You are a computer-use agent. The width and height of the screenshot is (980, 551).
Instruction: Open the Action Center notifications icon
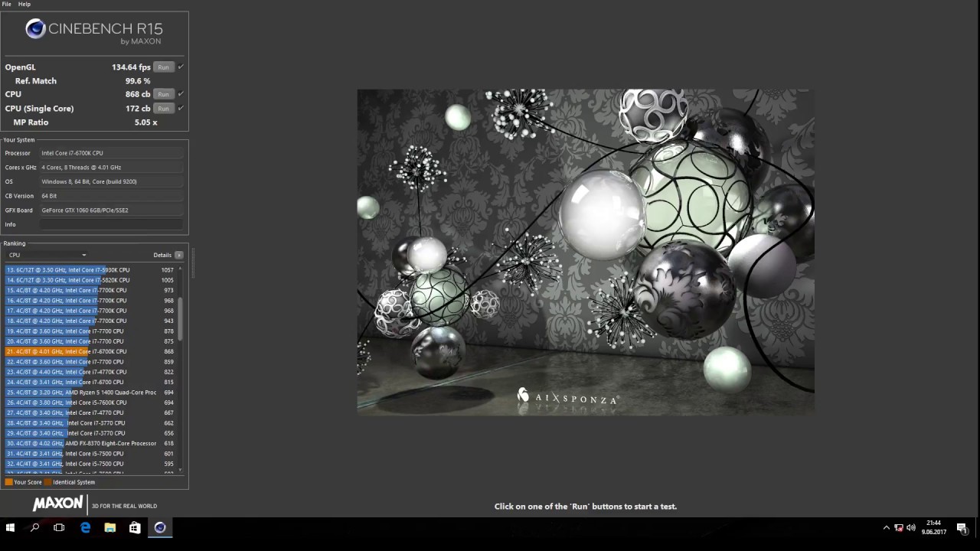click(x=962, y=527)
